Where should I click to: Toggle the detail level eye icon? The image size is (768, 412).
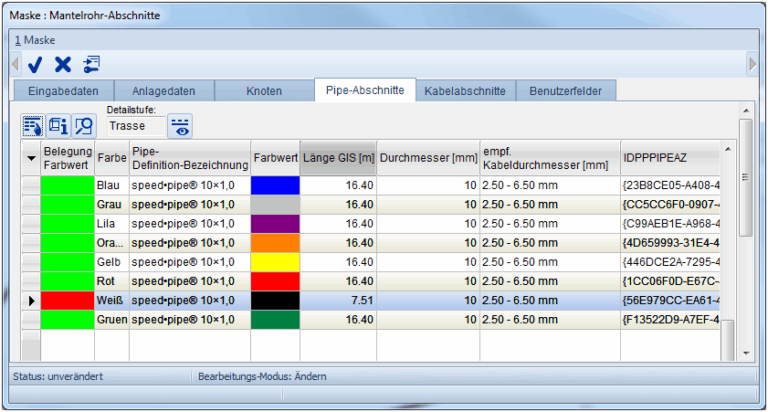point(180,126)
